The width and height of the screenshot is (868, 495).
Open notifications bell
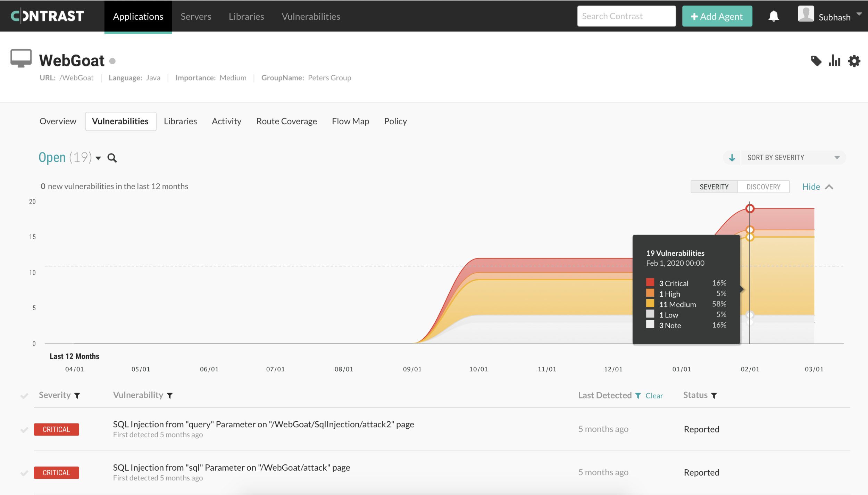[x=773, y=16]
